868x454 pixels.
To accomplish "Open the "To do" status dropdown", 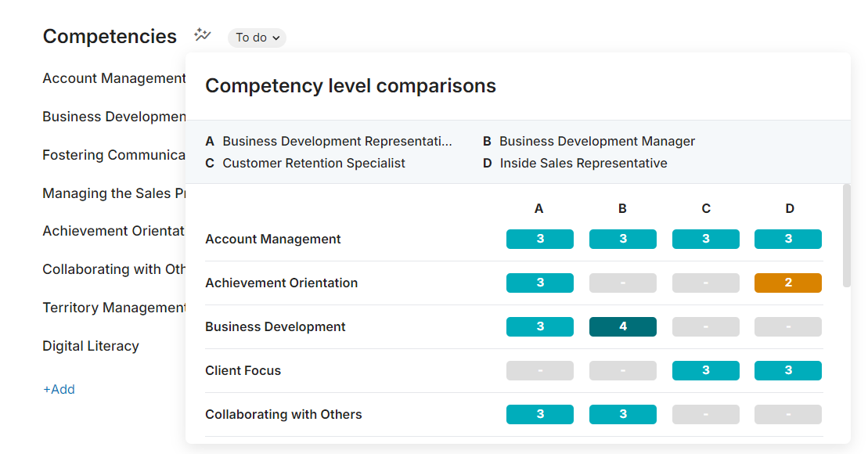I will (257, 37).
